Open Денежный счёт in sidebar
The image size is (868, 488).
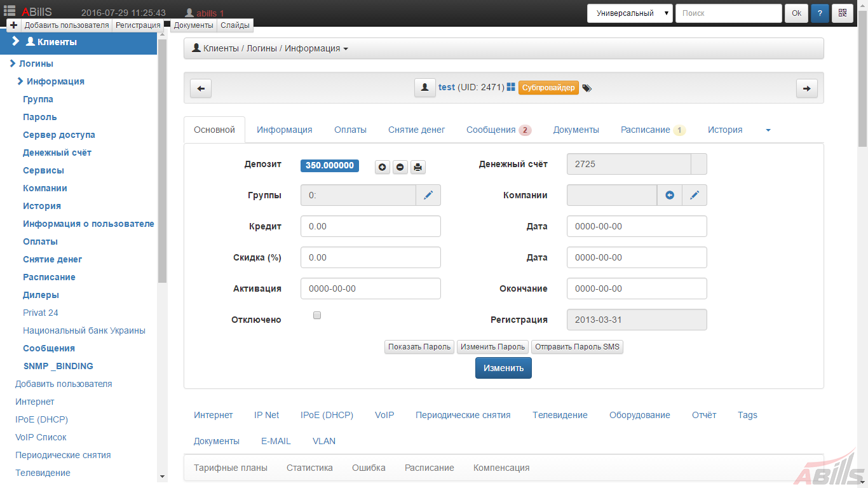tap(57, 152)
